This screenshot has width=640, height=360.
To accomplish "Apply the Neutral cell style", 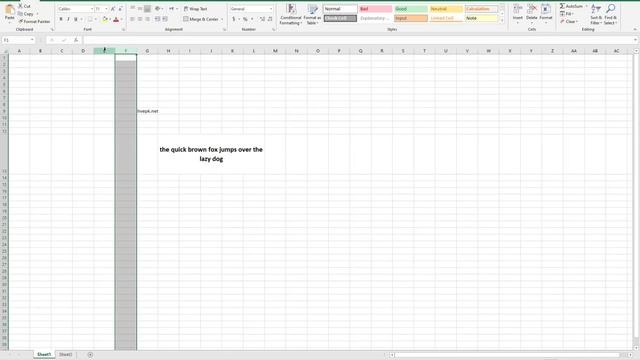I will [446, 9].
